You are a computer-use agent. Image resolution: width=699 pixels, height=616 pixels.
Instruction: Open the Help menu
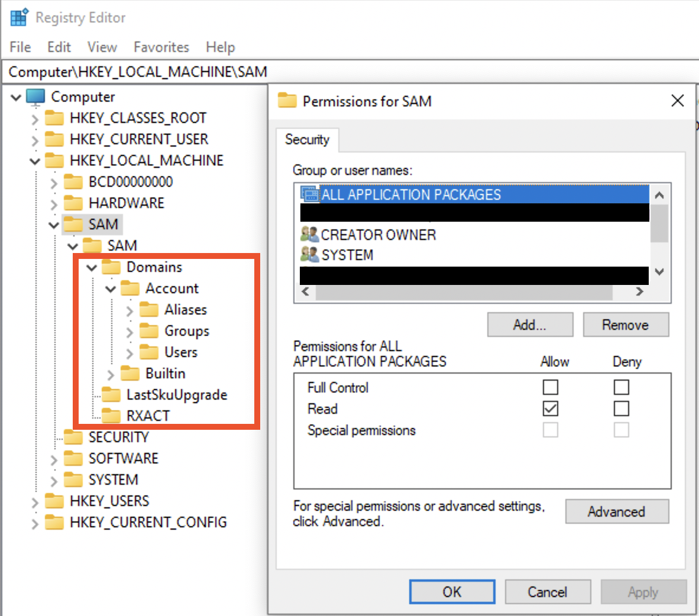point(220,47)
